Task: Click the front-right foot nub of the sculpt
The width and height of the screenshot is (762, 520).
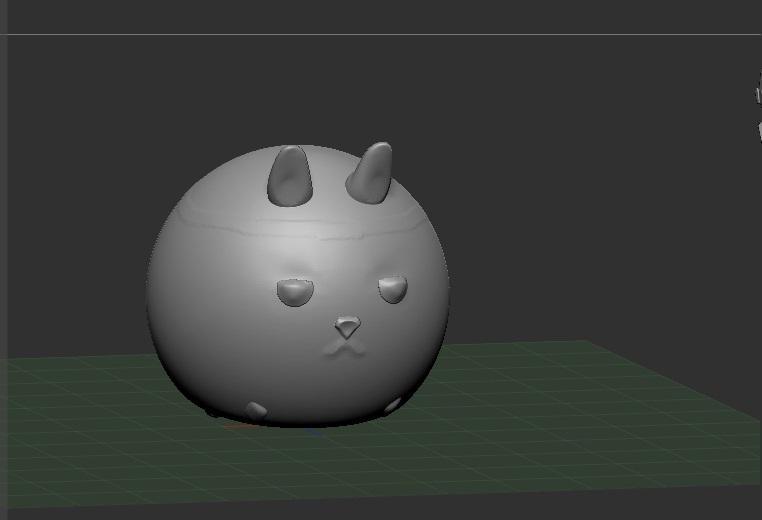Action: tap(392, 405)
